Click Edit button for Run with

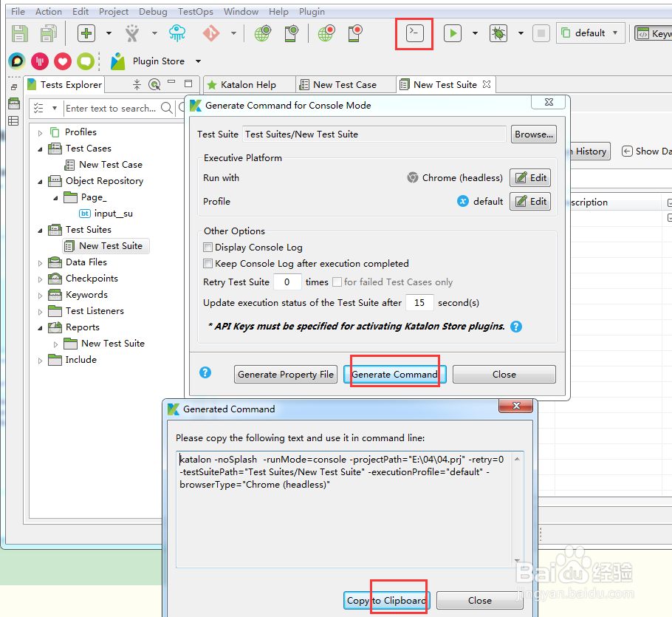point(530,178)
